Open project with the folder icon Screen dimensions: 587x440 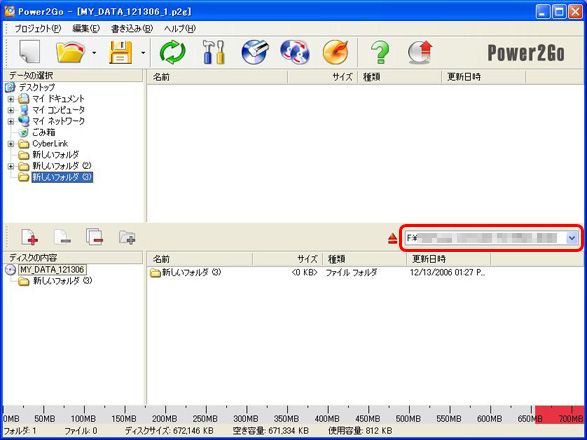click(x=70, y=52)
